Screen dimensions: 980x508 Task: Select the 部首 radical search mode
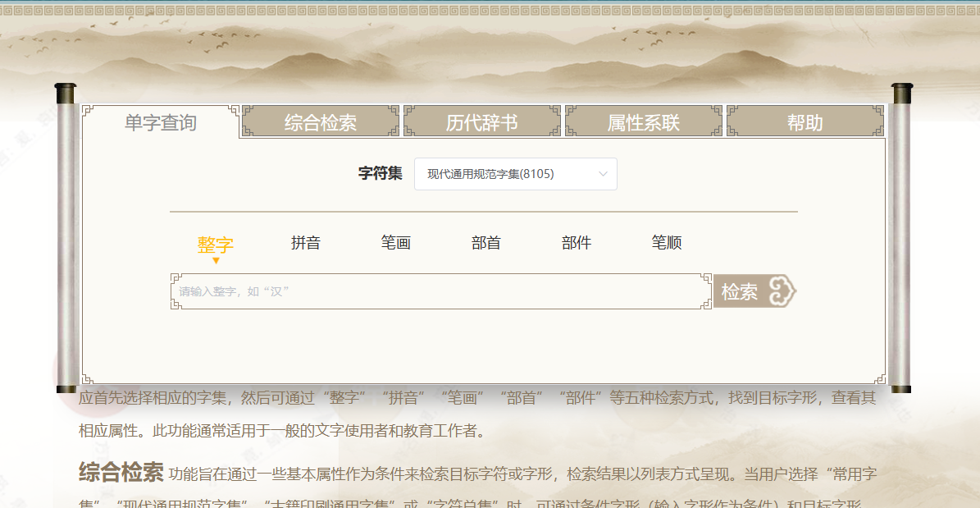point(486,242)
